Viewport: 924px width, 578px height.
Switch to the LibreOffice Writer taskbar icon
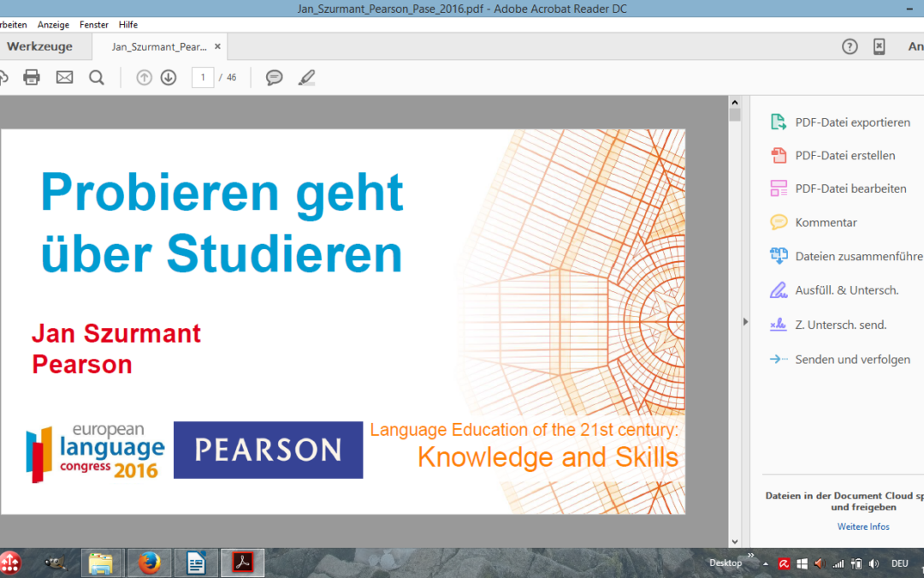click(196, 563)
